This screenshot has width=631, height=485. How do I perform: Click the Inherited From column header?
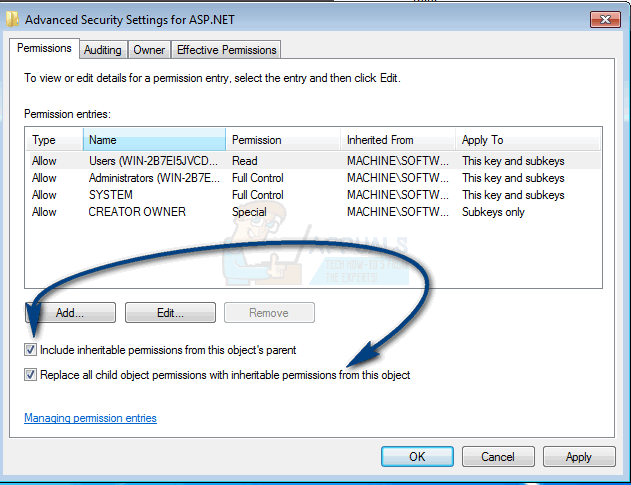pyautogui.click(x=396, y=140)
